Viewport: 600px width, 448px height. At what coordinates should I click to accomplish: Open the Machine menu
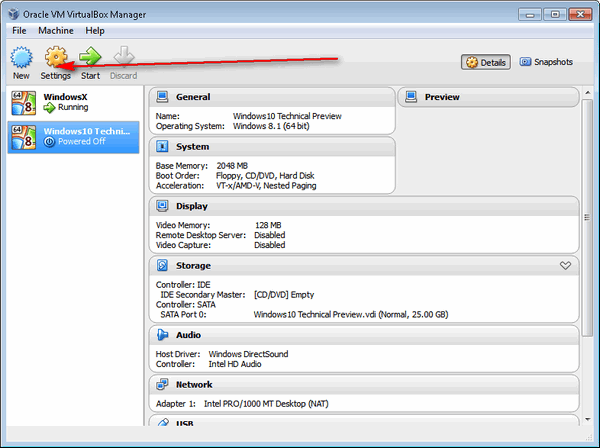click(56, 31)
